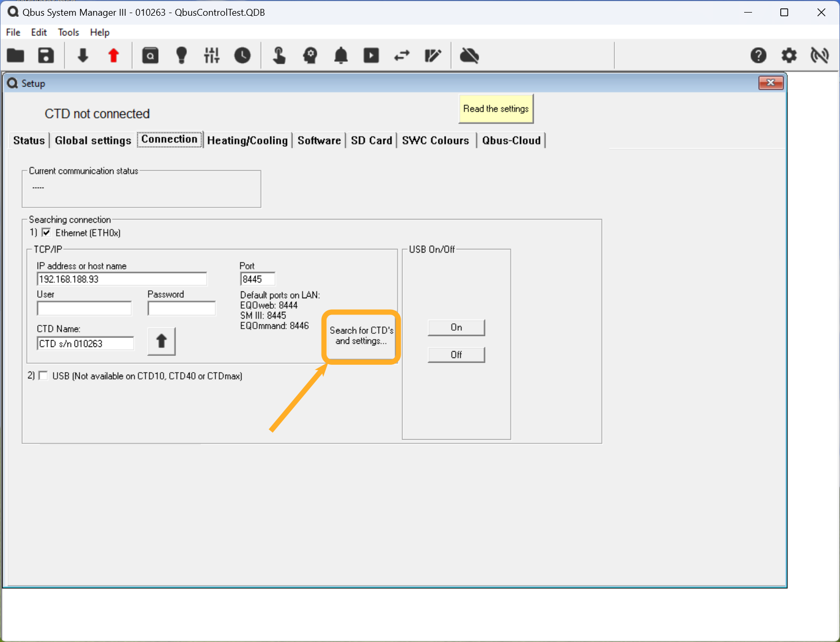Click Search for CTD's and settings button
Screen dimensions: 840x642
pyautogui.click(x=361, y=336)
